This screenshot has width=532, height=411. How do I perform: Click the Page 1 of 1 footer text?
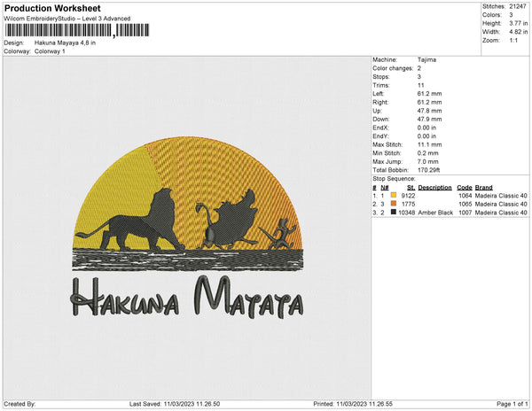[512, 404]
